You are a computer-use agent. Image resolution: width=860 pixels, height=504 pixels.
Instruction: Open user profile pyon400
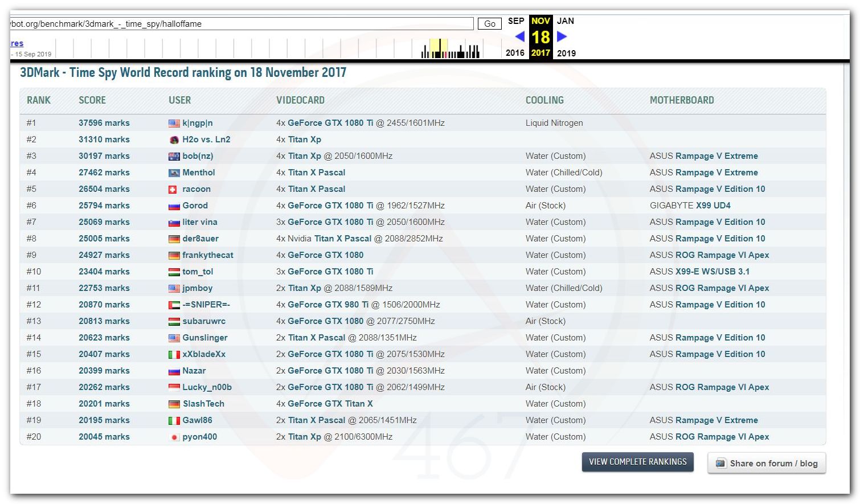tap(199, 437)
